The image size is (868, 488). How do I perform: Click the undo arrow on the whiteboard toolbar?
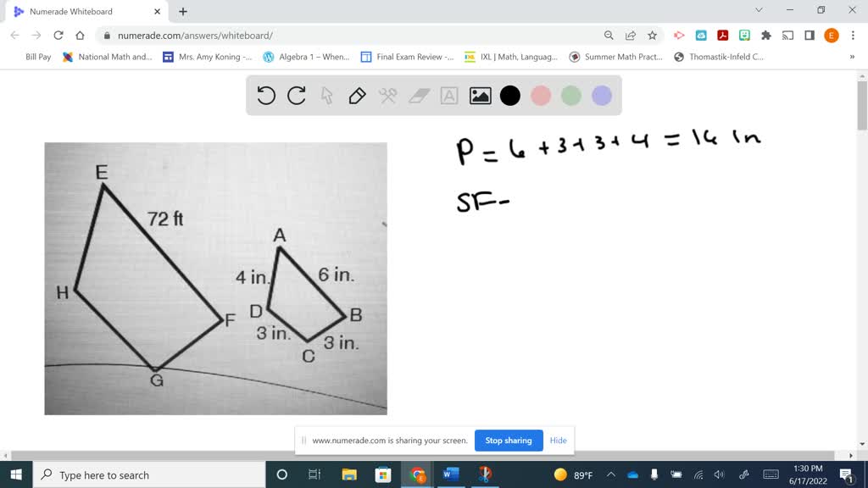click(265, 96)
